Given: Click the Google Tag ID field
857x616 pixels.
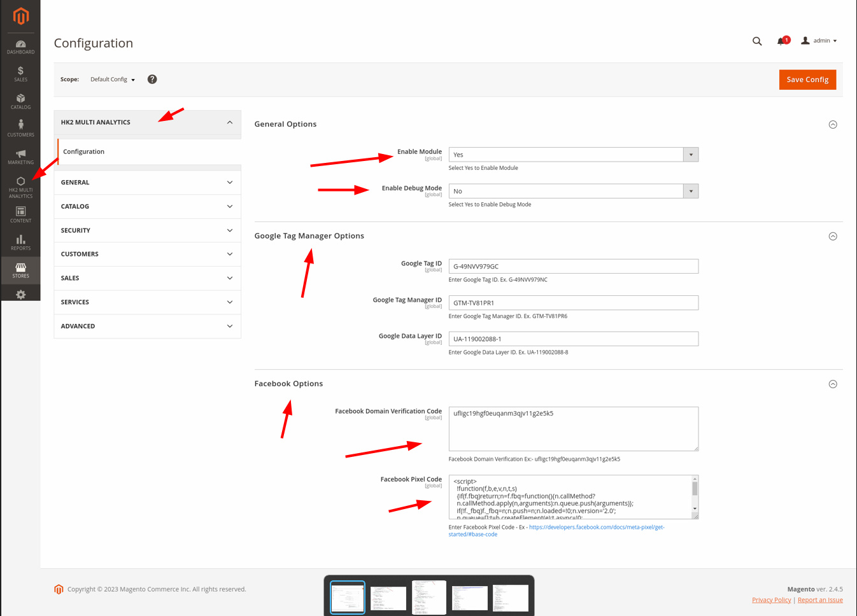Looking at the screenshot, I should [573, 267].
